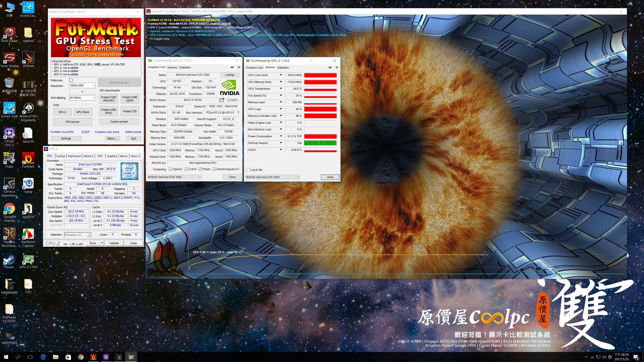Click the taskbar clock showing 06:16
The width and height of the screenshot is (644, 362).
pyautogui.click(x=622, y=357)
